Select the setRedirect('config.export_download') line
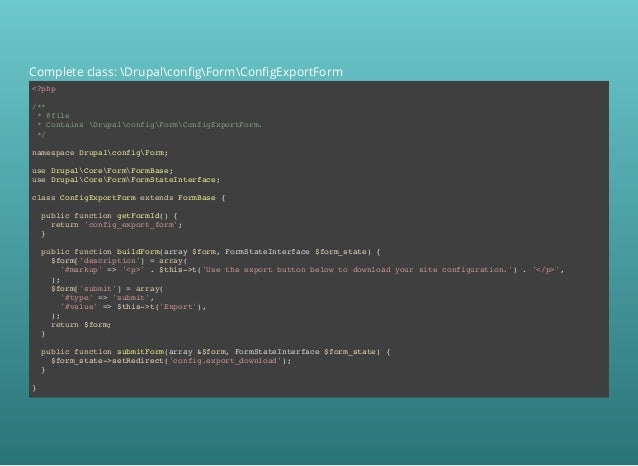 tap(171, 361)
